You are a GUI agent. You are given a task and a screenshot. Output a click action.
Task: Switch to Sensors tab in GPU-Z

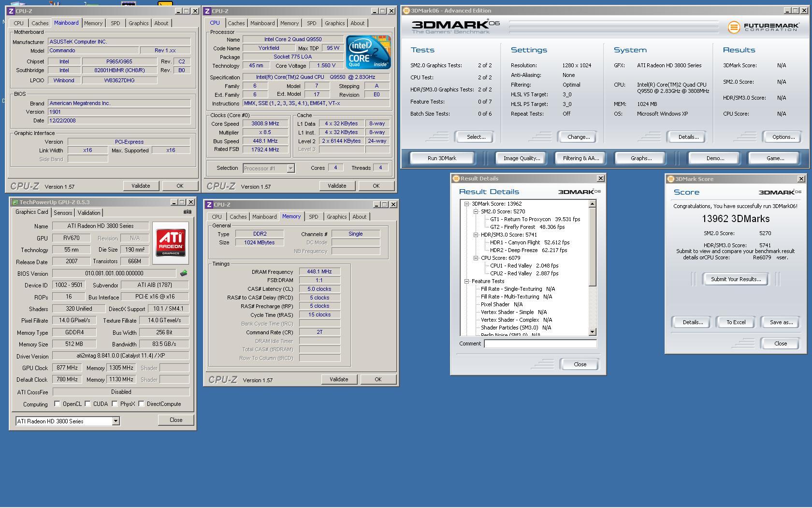coord(63,213)
